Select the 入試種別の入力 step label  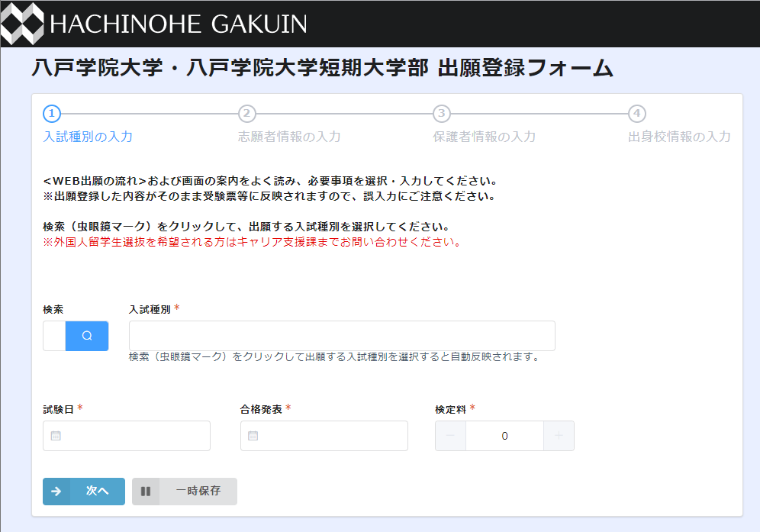point(88,137)
